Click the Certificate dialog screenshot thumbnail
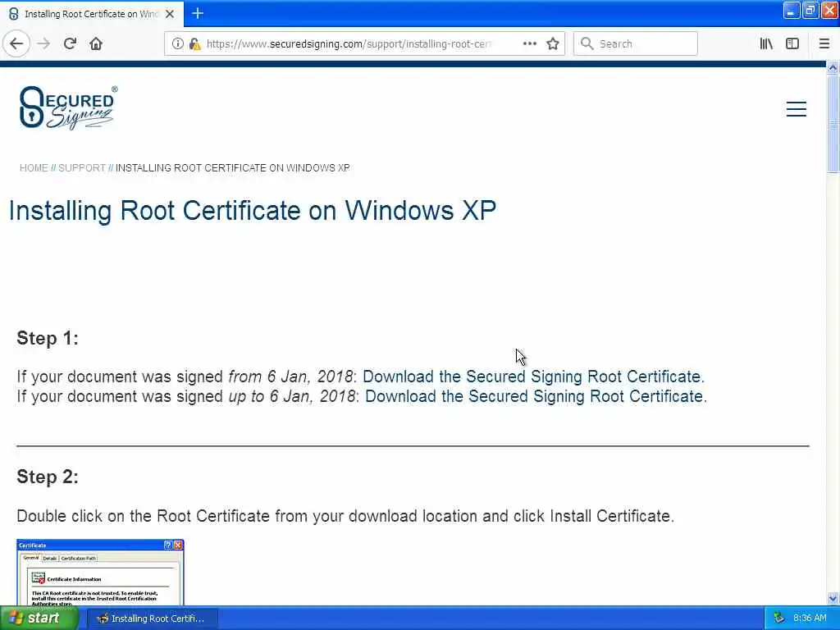840x630 pixels. tap(100, 572)
